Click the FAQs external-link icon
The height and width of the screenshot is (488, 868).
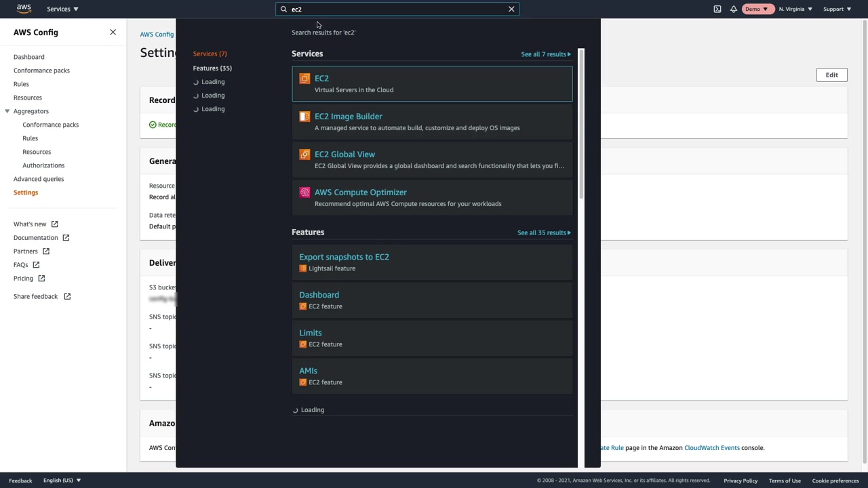36,265
